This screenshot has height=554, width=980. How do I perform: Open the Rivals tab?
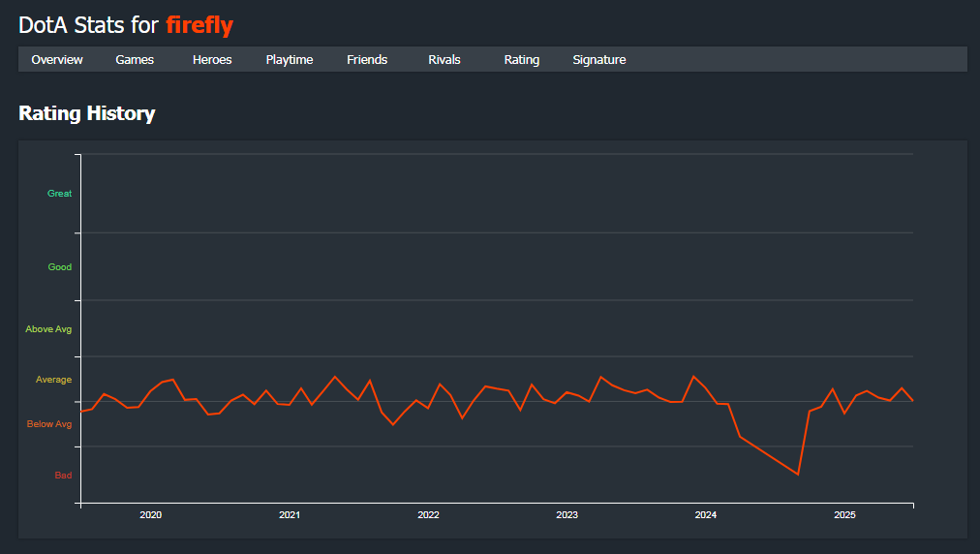point(444,59)
